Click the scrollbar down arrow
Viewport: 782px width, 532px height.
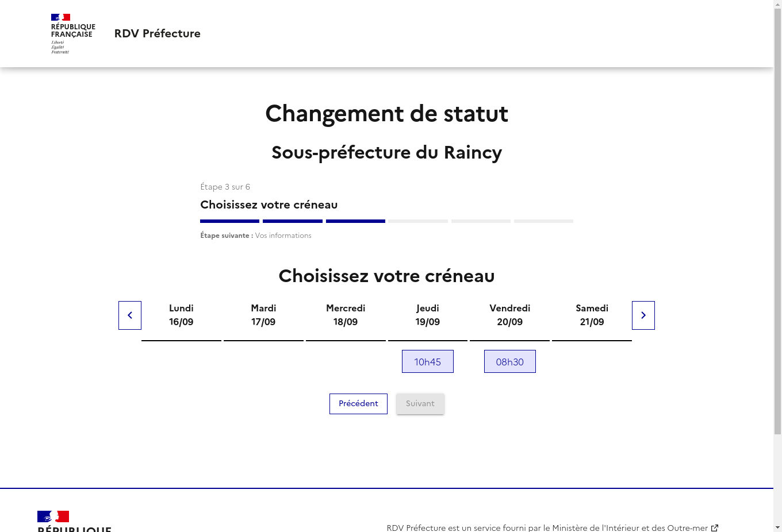tap(777, 527)
